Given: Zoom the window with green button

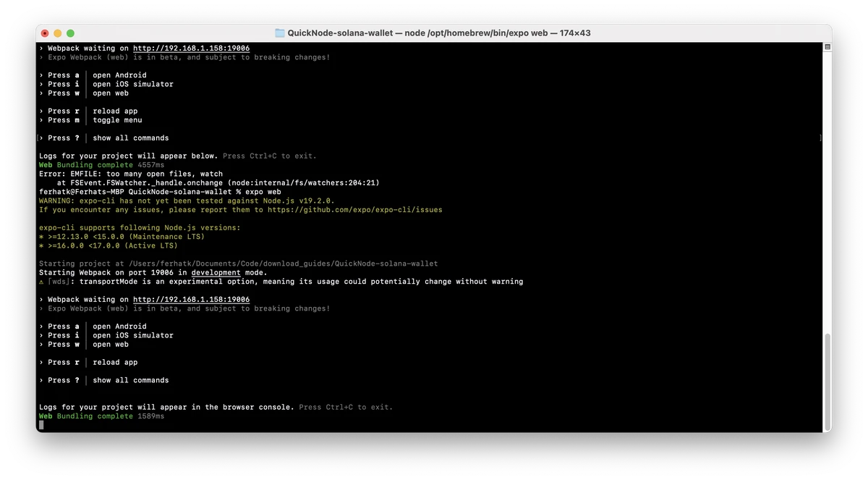Looking at the screenshot, I should (x=71, y=33).
